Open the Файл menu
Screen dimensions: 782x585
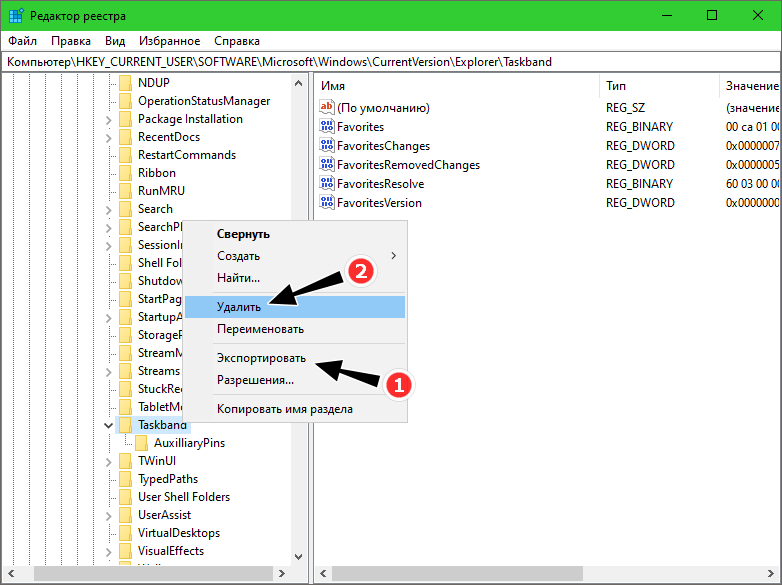23,41
